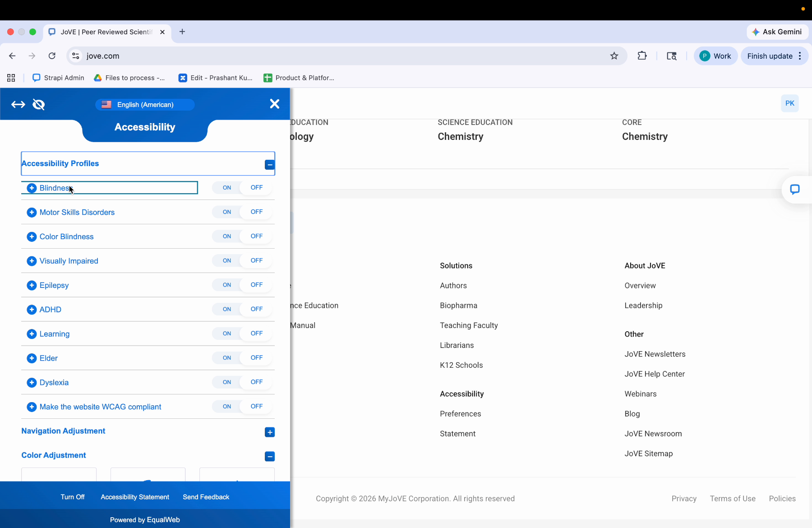Click the site information icon in address bar
Image resolution: width=812 pixels, height=528 pixels.
click(x=76, y=56)
